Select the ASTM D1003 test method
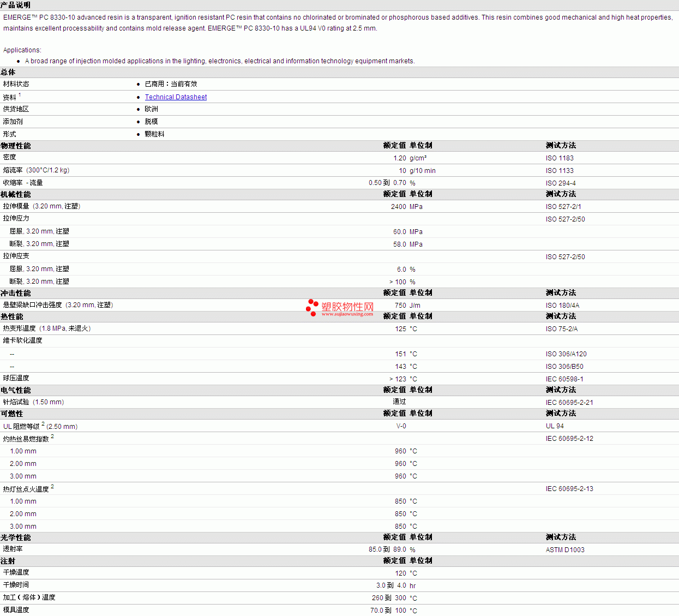This screenshot has width=679, height=616. coord(565,550)
